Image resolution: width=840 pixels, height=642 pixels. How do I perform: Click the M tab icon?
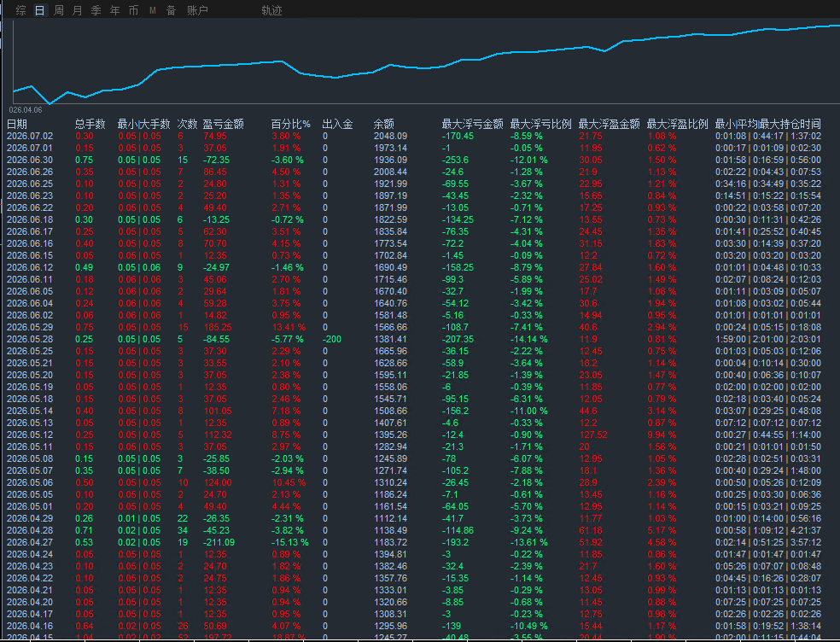(x=153, y=10)
